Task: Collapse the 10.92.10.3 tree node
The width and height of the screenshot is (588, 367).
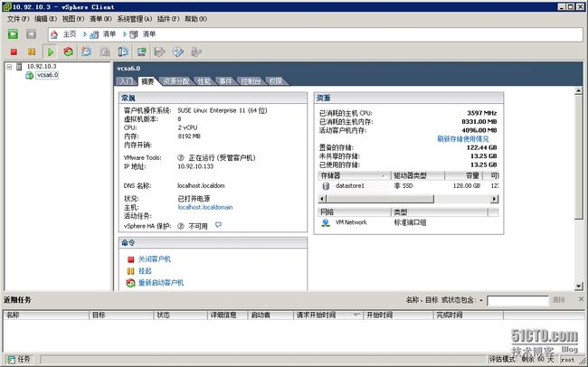Action: 9,67
